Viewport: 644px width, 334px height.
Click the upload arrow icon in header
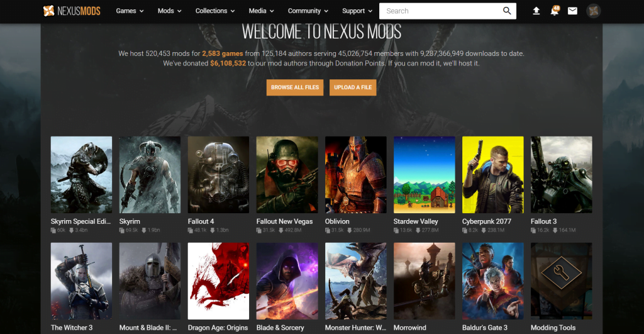(x=536, y=11)
